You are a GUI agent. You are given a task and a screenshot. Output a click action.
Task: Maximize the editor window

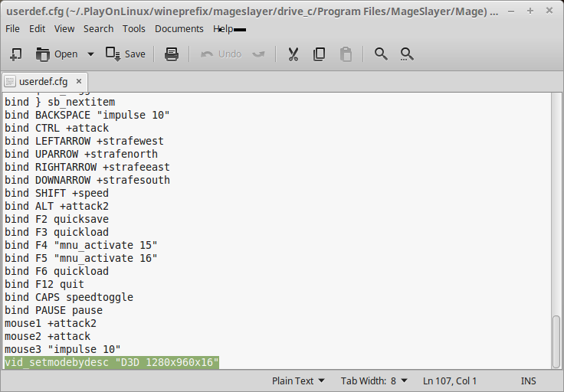pyautogui.click(x=530, y=11)
